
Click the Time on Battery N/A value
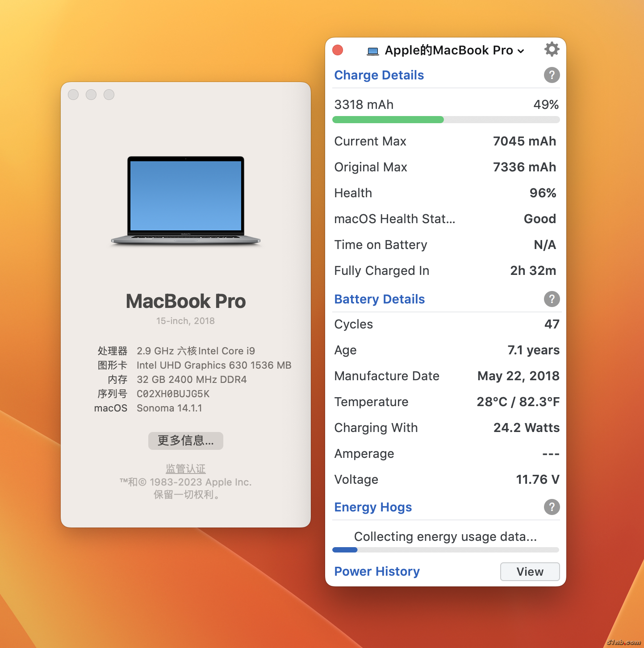tap(545, 245)
